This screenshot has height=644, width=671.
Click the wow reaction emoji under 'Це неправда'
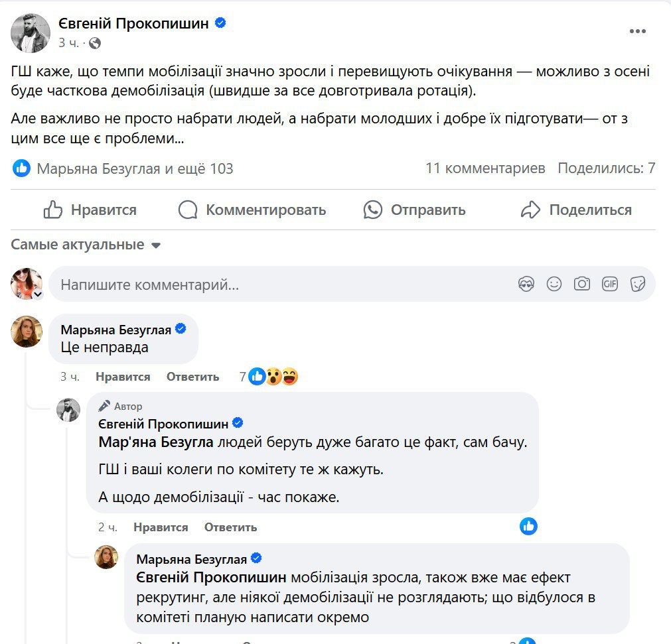[x=273, y=376]
